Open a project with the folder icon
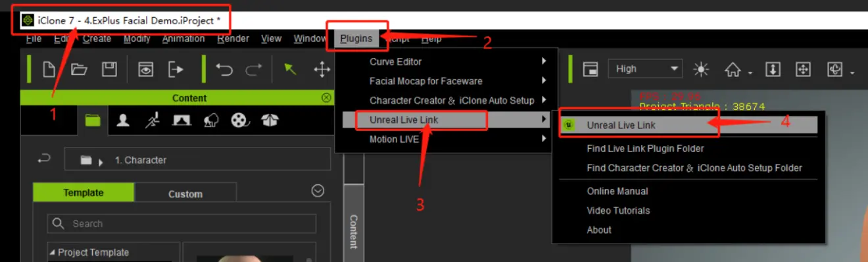 [x=79, y=69]
